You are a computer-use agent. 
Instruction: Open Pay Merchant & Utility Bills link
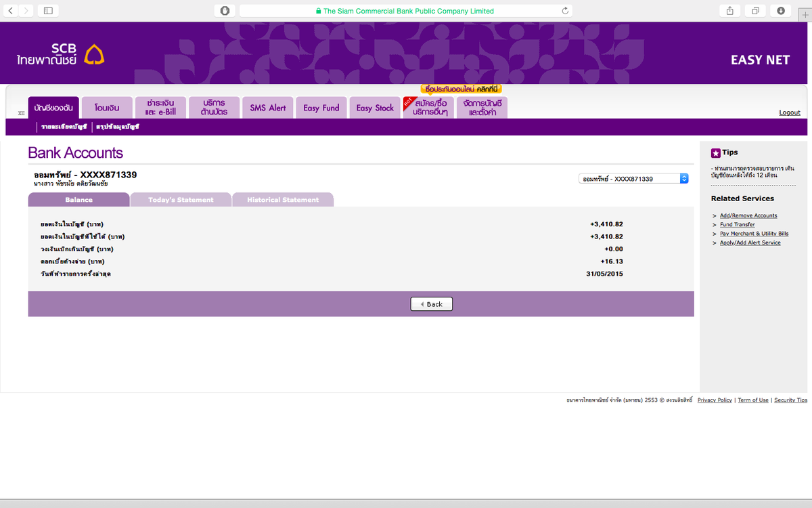754,233
